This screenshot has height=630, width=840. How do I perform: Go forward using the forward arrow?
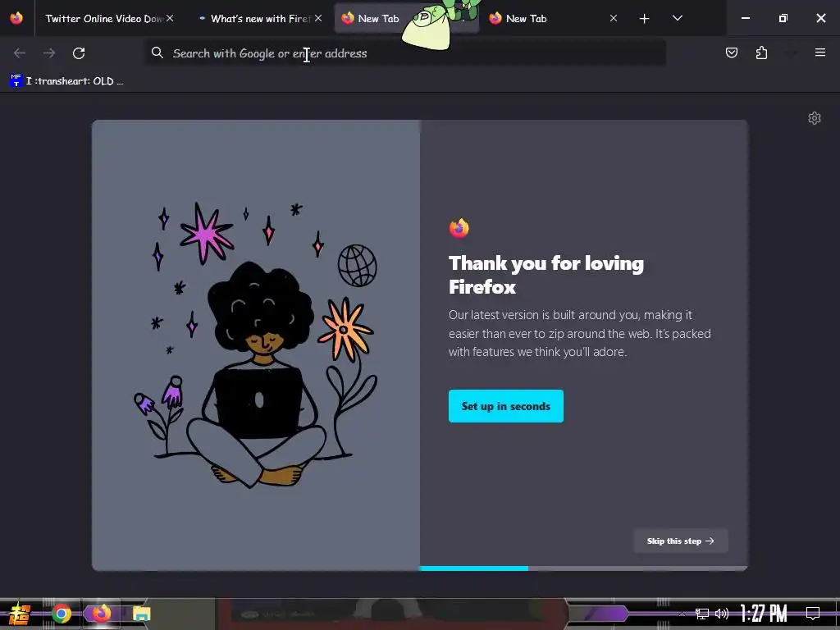tap(49, 53)
